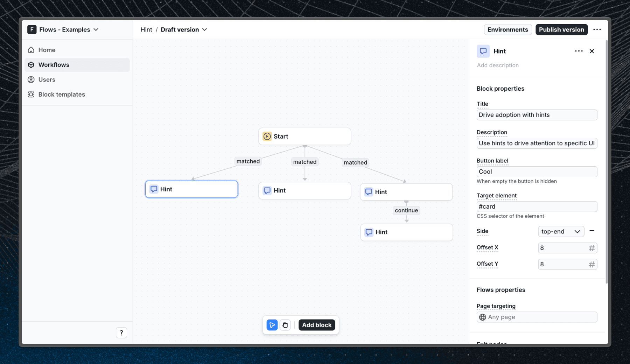This screenshot has height=364, width=630.
Task: Click the hash icon next to Offset X
Action: point(592,248)
